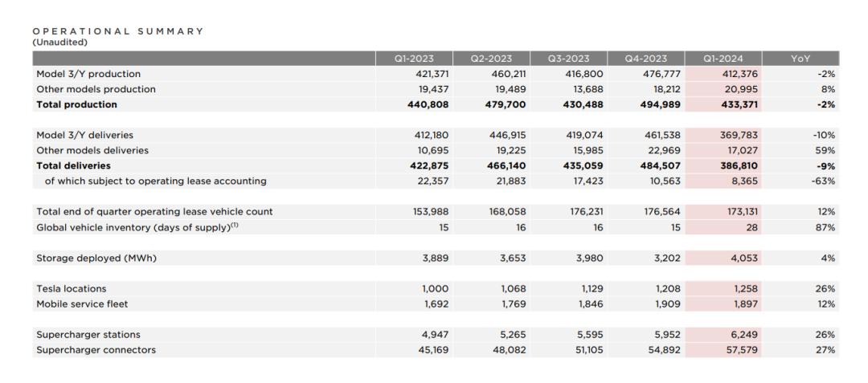Viewport: 868px width, 383px height.
Task: Click the YoY column header
Action: (800, 59)
